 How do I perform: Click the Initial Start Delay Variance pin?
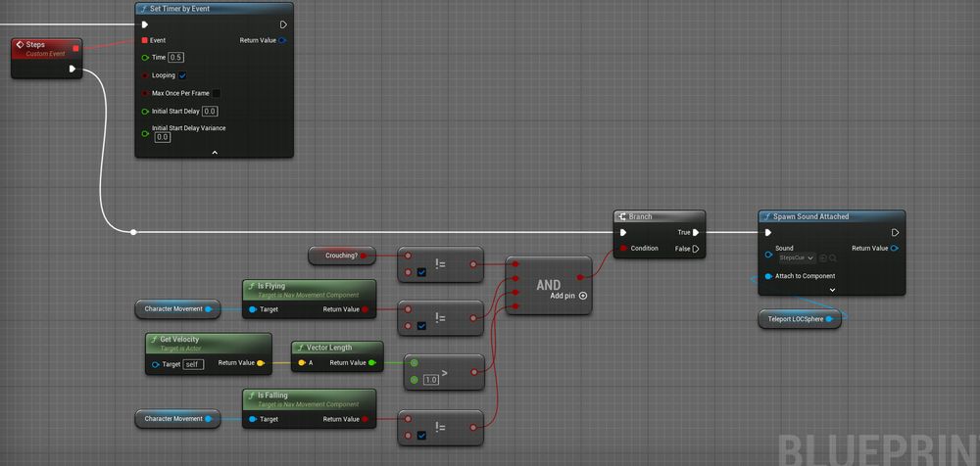(145, 133)
